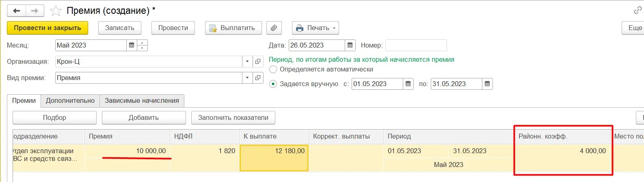
Task: Switch to the Дополнительно tab
Action: pos(70,101)
